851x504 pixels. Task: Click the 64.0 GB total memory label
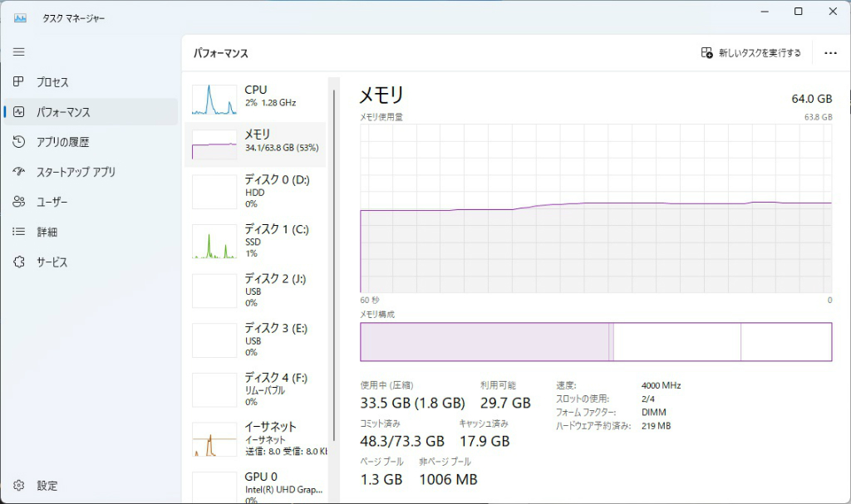point(811,99)
